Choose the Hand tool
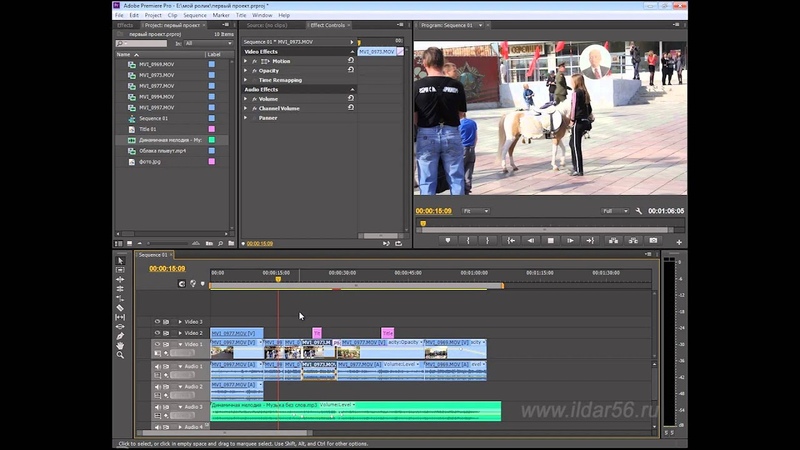This screenshot has width=800, height=450. pos(120,345)
